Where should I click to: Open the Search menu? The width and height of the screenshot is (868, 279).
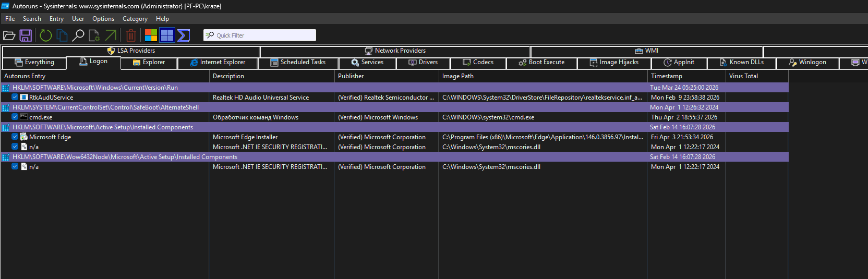coord(32,19)
